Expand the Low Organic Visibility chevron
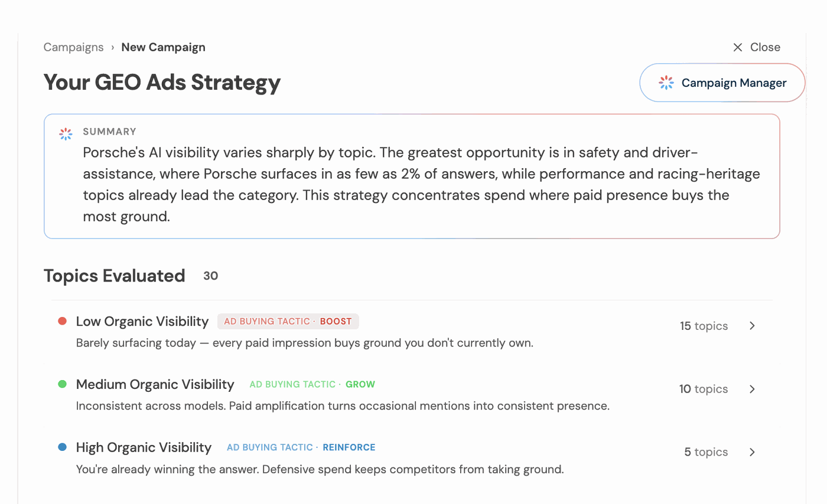 [752, 326]
